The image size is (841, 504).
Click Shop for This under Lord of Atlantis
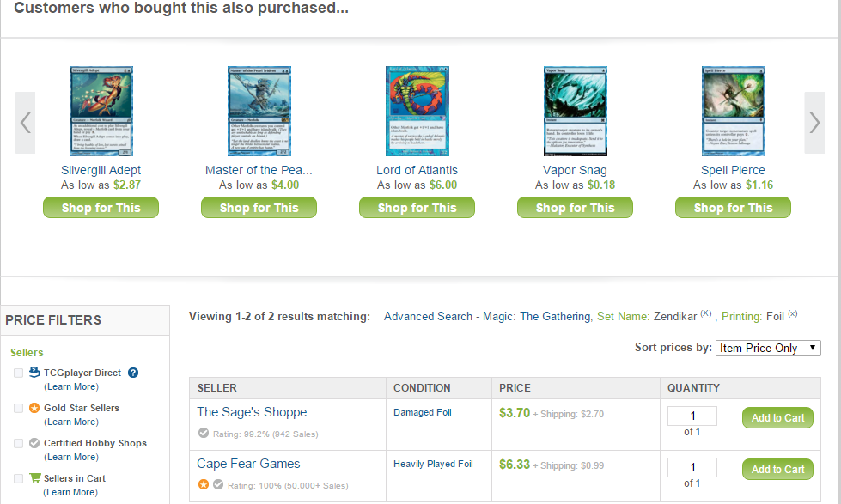tap(417, 208)
